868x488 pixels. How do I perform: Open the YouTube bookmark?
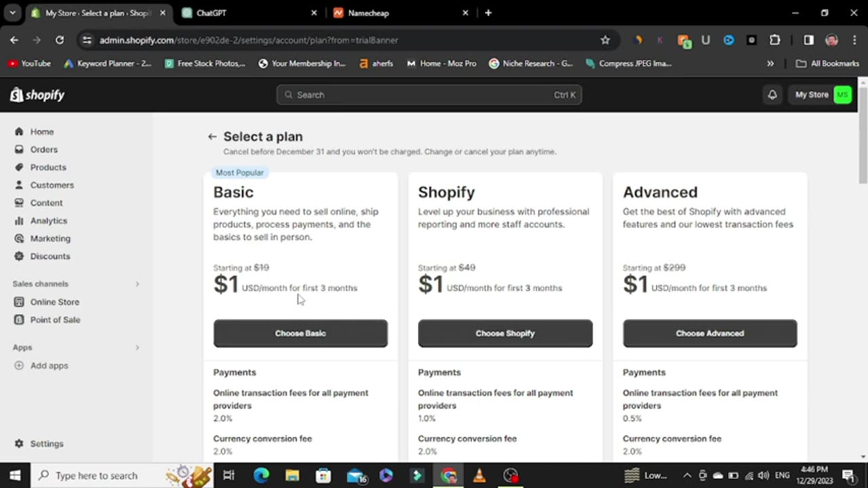pos(30,63)
